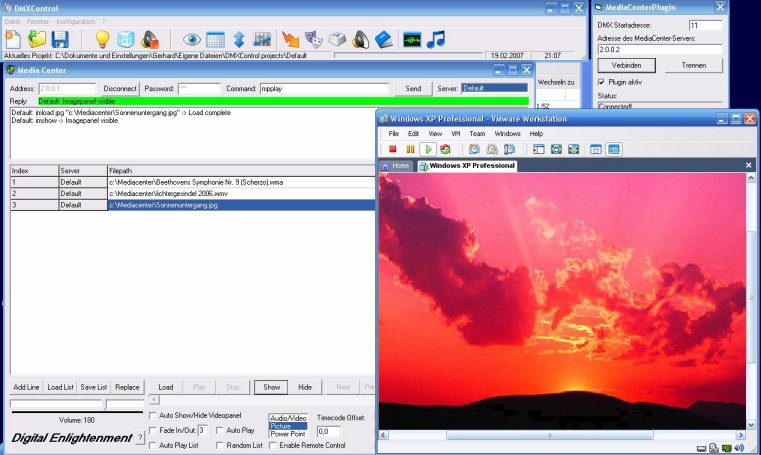Screen dimensions: 761x455
Task: Click the green waveform monitor icon
Action: click(412, 39)
